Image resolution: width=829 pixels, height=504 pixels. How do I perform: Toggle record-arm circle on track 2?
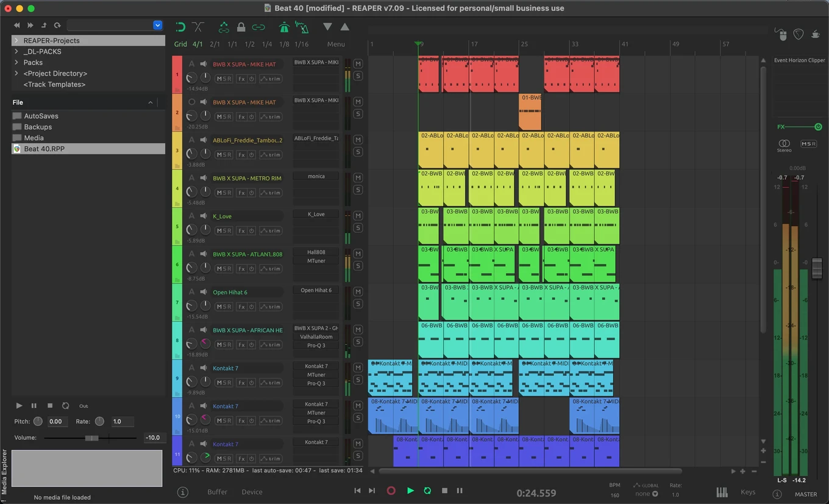(192, 102)
